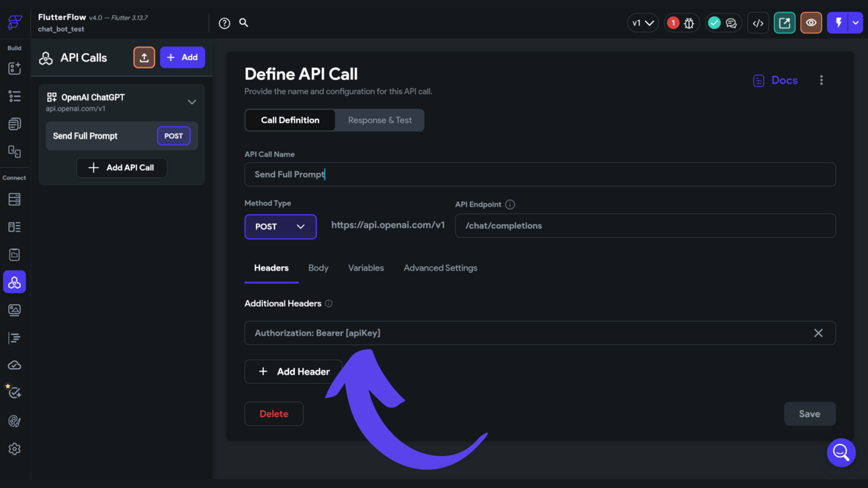The height and width of the screenshot is (488, 868).
Task: Click the help question mark icon
Action: pos(224,23)
